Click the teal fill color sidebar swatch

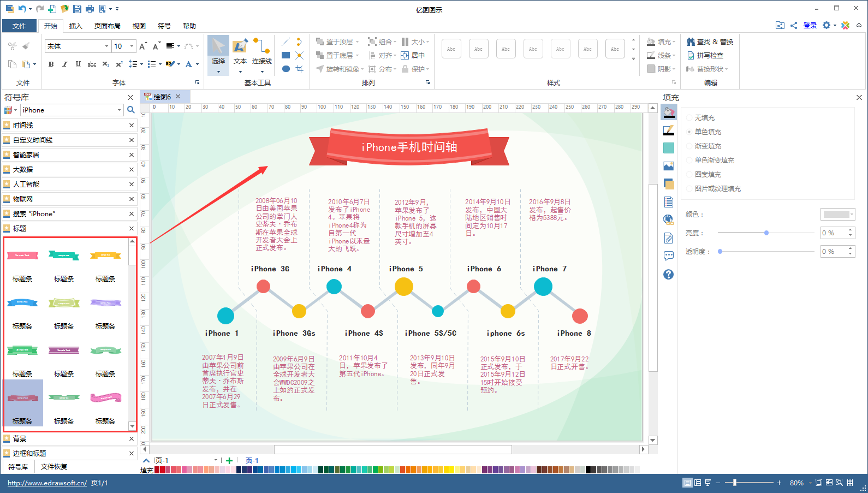click(x=669, y=148)
